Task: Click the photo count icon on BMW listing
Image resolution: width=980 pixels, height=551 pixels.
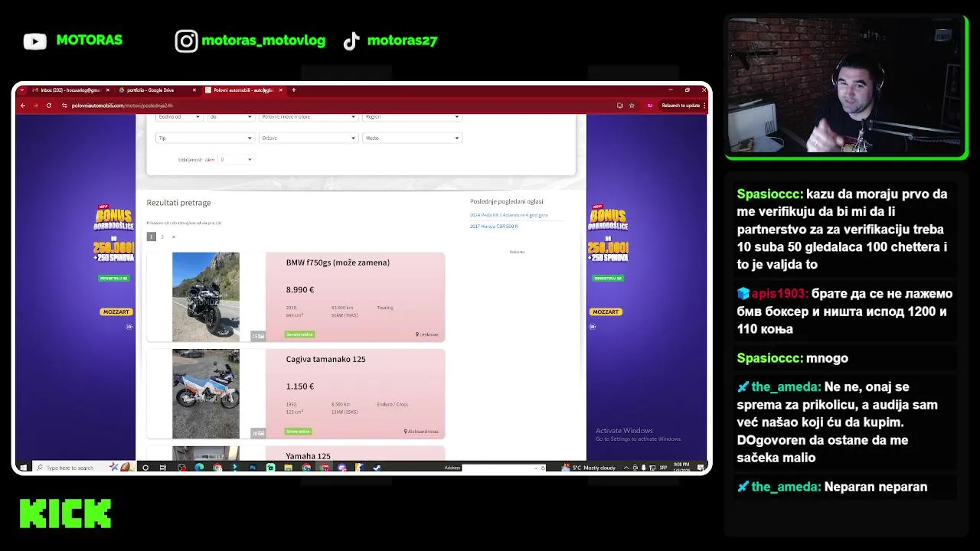Action: 258,336
